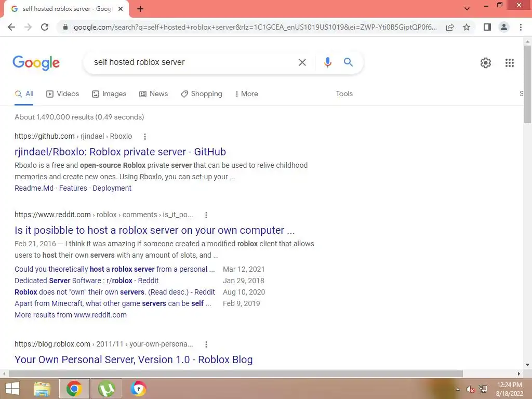Click the site lock security icon

pos(65,27)
